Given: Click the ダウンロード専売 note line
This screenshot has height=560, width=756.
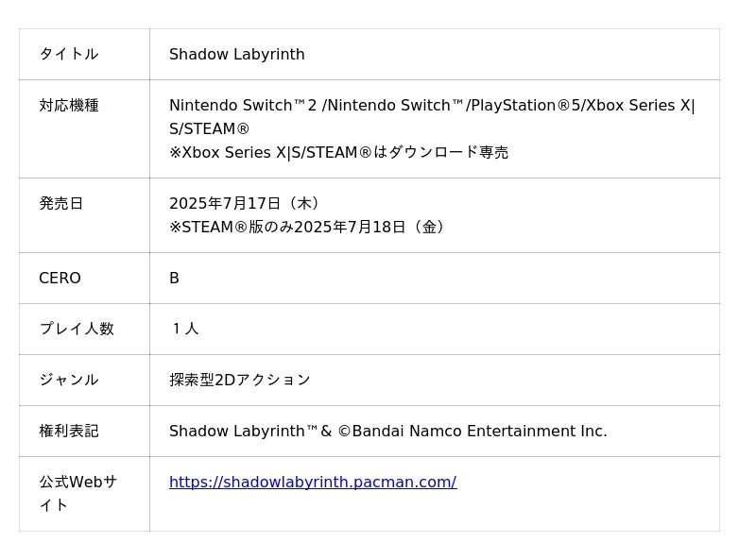Looking at the screenshot, I should [x=338, y=153].
